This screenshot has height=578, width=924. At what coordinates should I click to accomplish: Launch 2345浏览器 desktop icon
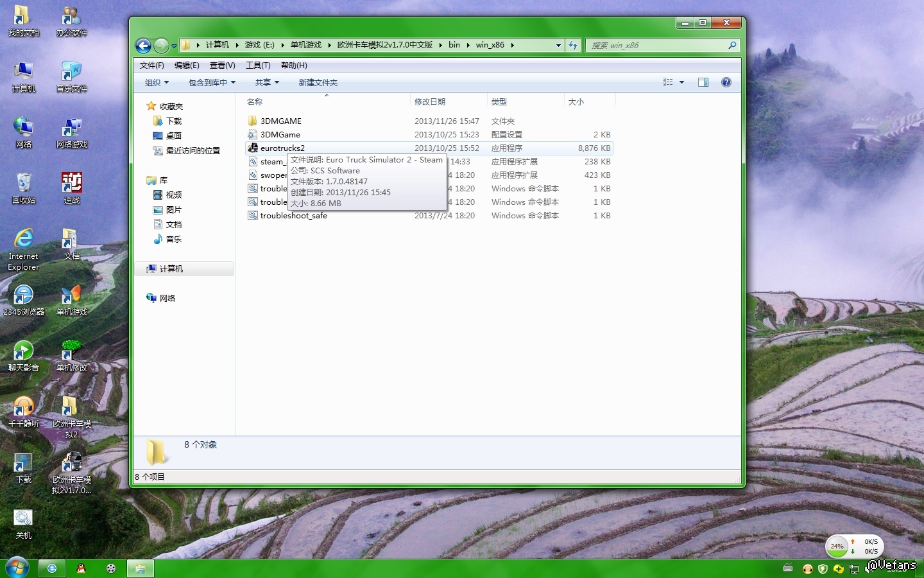point(24,301)
